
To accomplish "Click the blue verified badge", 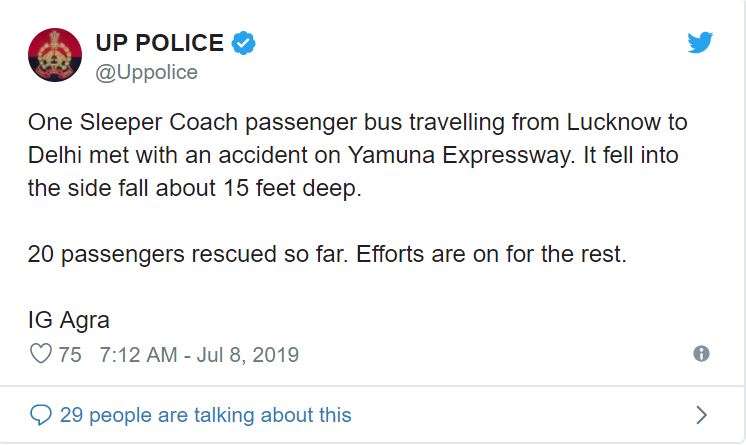I will tap(244, 43).
